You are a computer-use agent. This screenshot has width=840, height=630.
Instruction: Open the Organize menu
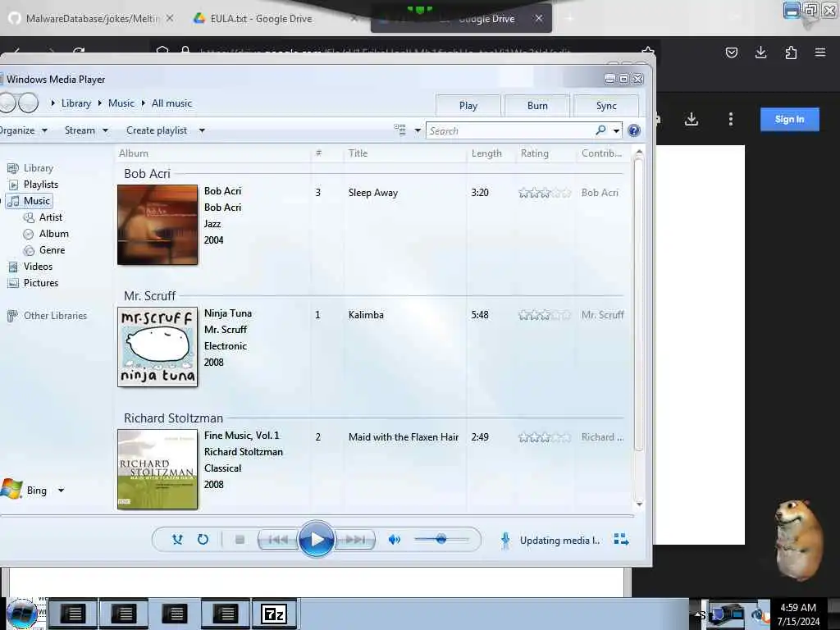click(23, 130)
